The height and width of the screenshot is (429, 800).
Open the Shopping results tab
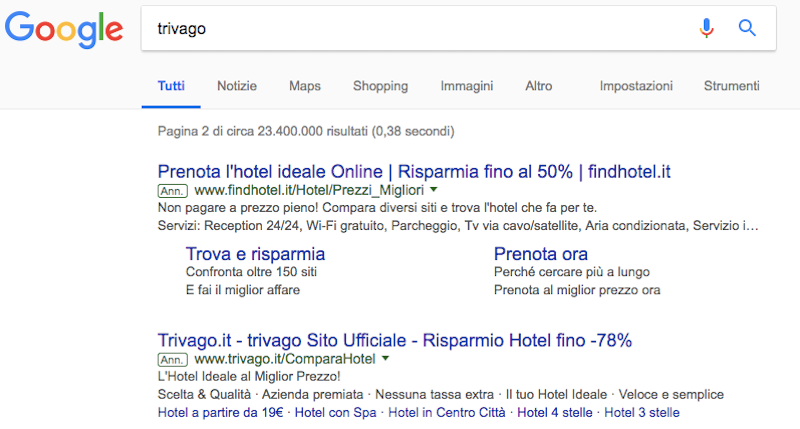(380, 86)
